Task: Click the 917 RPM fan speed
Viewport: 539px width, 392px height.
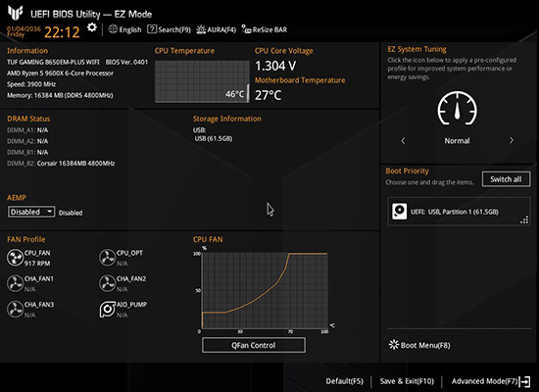Action: (37, 264)
